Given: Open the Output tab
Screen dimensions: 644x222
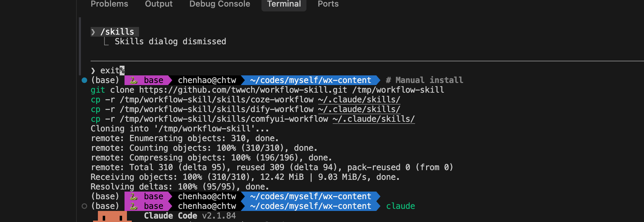Looking at the screenshot, I should coord(159,4).
